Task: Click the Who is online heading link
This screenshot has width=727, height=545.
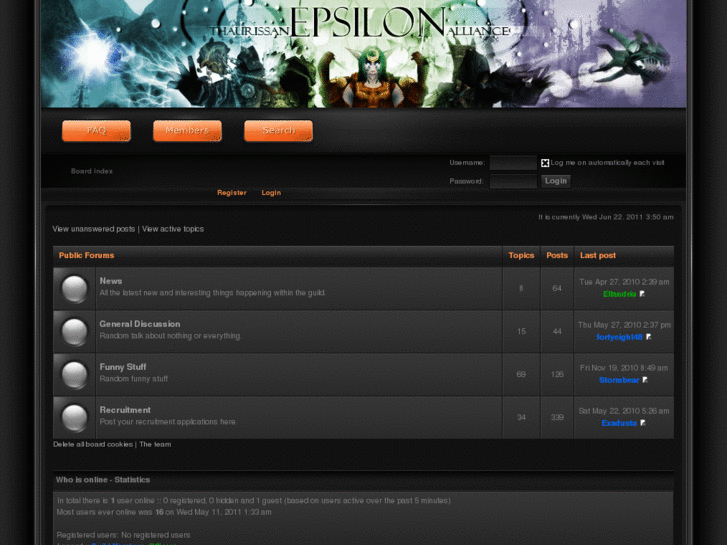Action: [82, 480]
